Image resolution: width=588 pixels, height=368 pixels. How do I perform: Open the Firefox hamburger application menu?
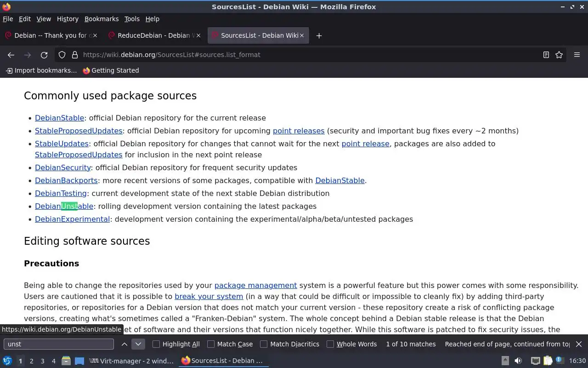coord(577,55)
